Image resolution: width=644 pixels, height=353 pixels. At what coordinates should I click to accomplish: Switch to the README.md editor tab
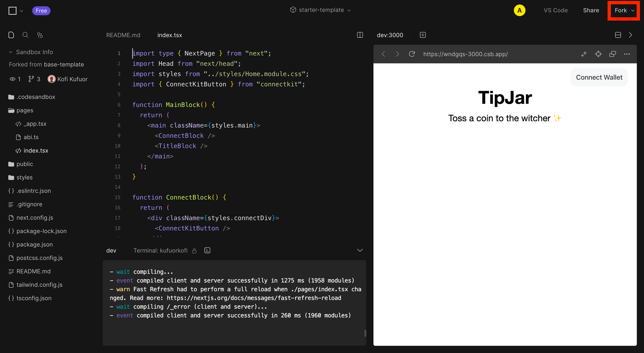(x=123, y=35)
